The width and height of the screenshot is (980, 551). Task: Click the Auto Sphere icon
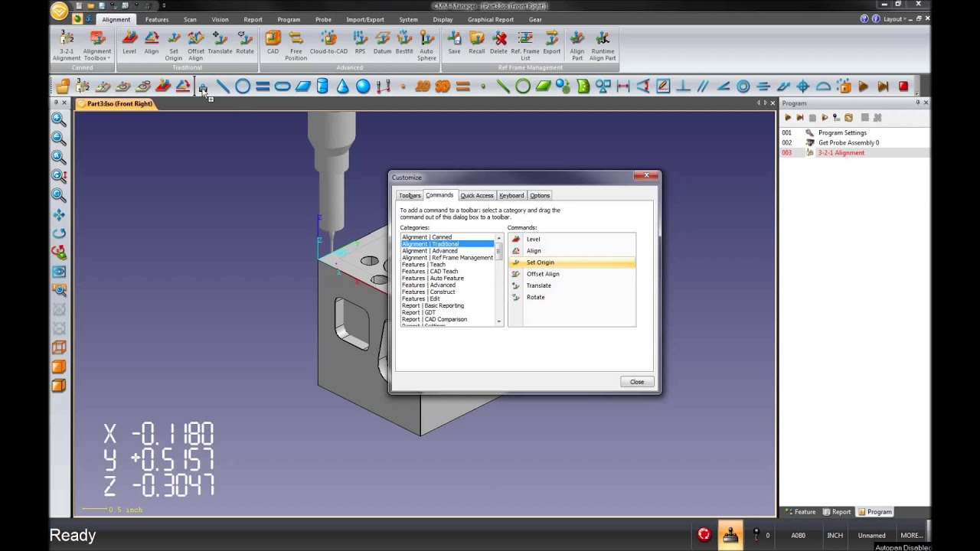click(x=426, y=46)
